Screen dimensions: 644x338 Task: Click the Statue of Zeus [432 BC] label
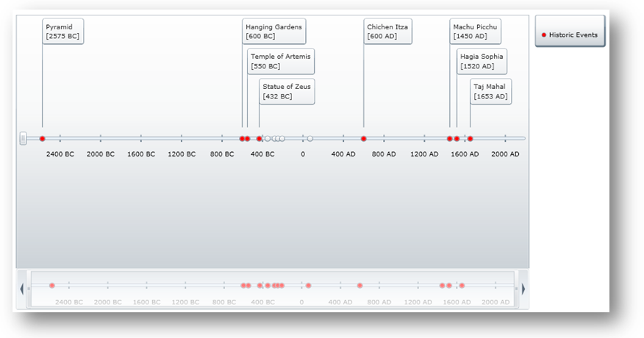tap(287, 92)
